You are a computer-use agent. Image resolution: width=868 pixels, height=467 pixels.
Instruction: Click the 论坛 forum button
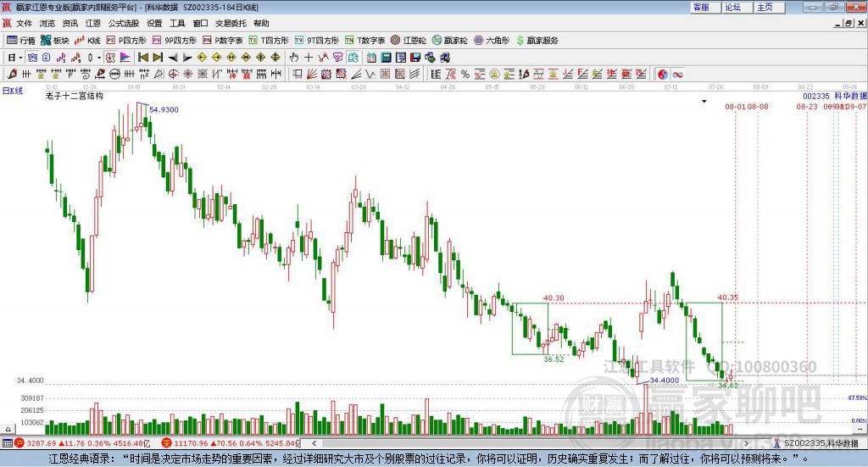click(737, 7)
